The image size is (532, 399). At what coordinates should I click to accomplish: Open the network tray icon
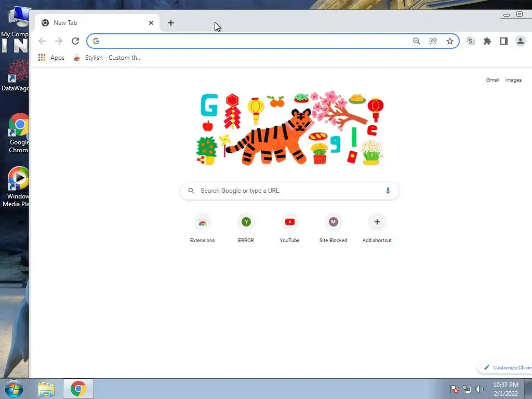coord(467,389)
